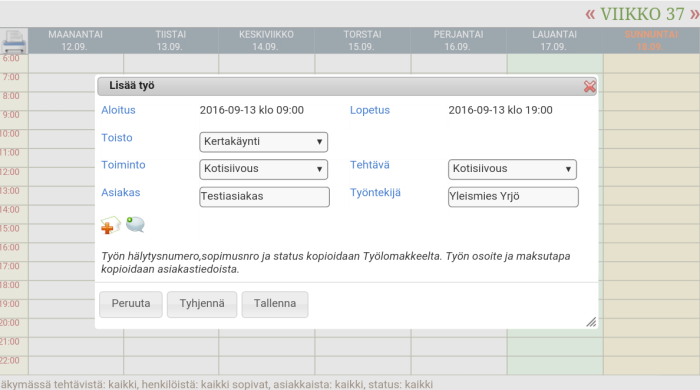Select Tiistai 13.09. column header

click(171, 41)
